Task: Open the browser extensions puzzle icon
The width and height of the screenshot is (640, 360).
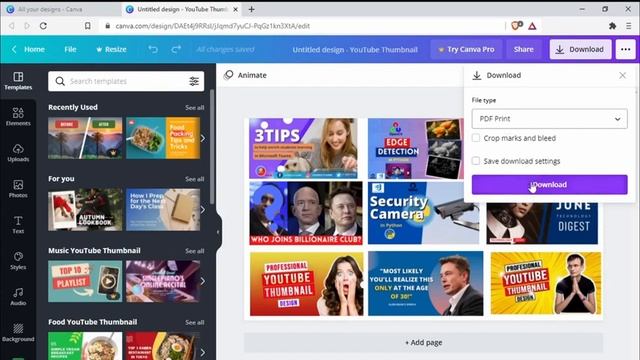Action: tap(612, 26)
